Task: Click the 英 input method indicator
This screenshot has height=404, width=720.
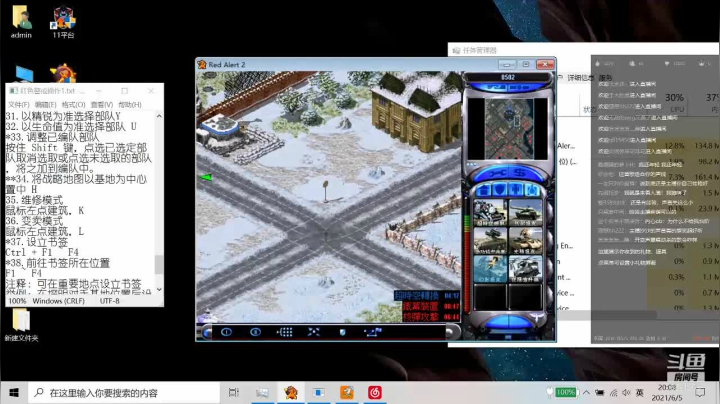Action: click(640, 393)
